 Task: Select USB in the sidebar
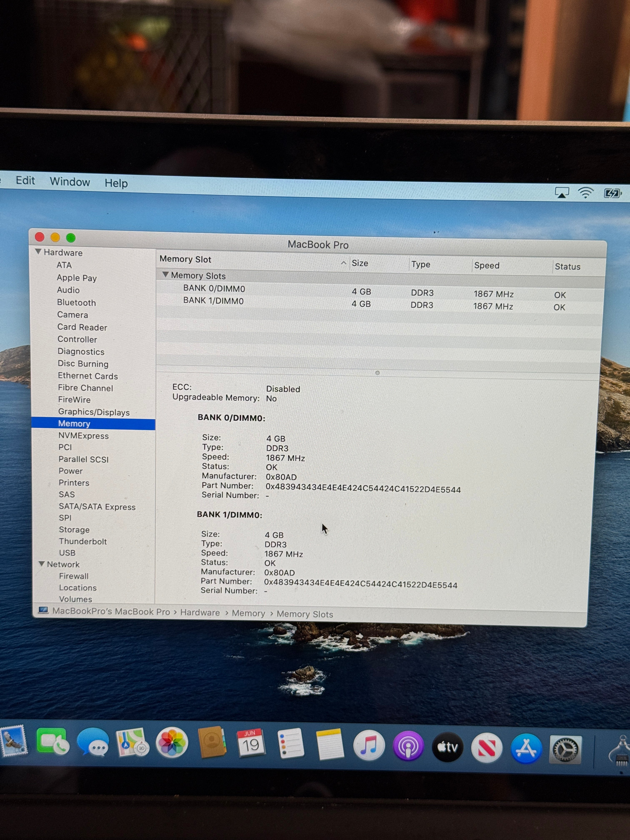click(x=67, y=553)
